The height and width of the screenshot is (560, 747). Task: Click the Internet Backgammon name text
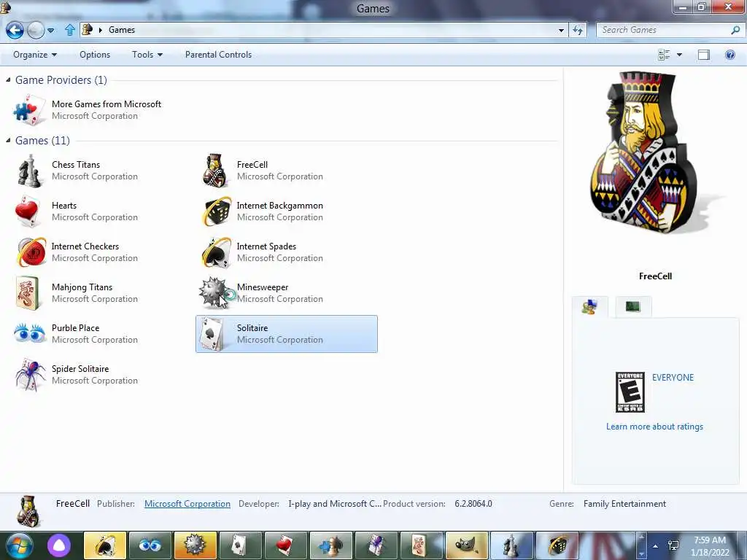(x=279, y=206)
